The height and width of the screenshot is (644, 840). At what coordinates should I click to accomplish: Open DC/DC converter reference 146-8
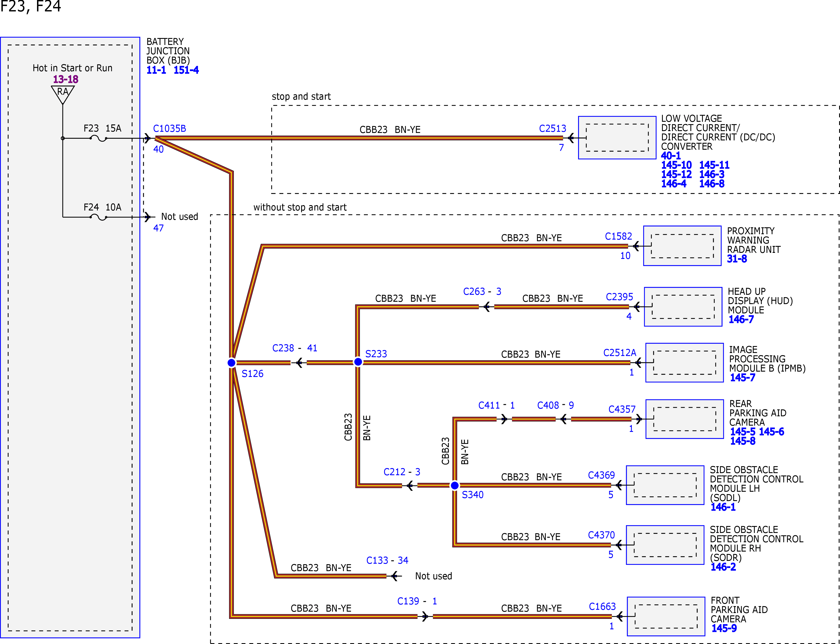click(712, 184)
